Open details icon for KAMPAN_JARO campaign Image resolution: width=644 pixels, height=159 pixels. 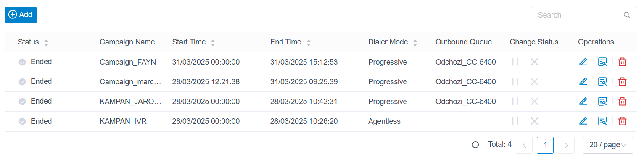pos(603,102)
